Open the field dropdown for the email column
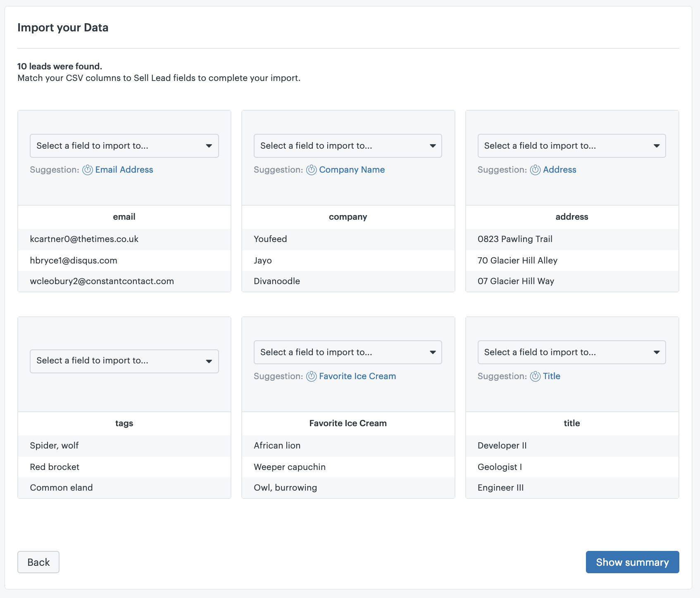Image resolution: width=700 pixels, height=598 pixels. (124, 146)
